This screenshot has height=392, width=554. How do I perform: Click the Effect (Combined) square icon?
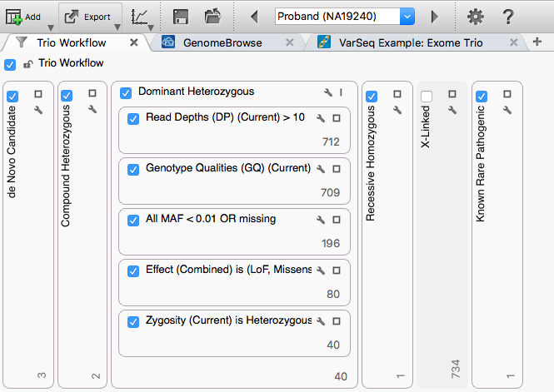click(x=337, y=270)
